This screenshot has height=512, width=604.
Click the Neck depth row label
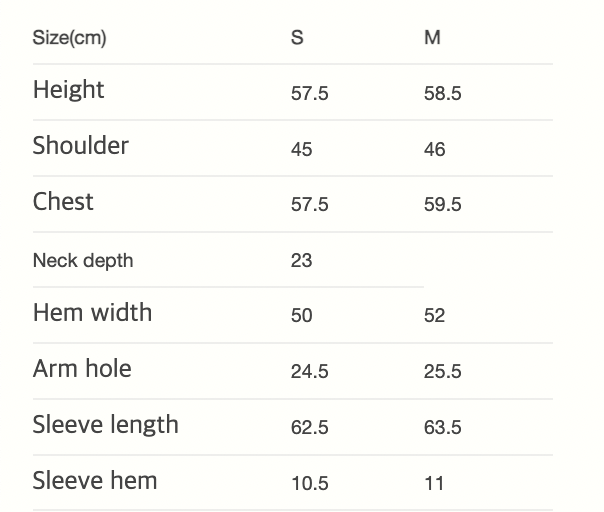click(x=82, y=261)
